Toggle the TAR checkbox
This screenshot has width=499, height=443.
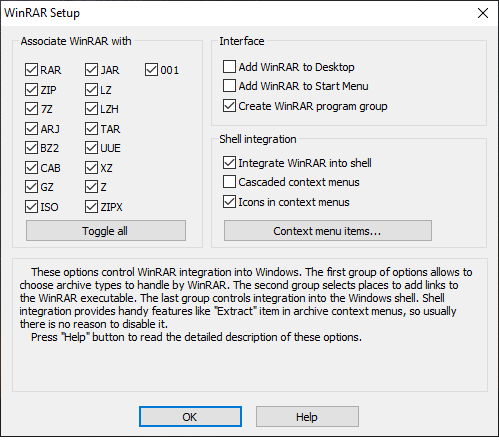click(91, 129)
